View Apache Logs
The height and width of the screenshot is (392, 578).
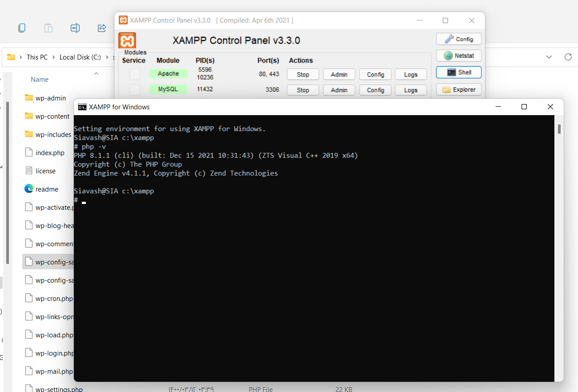click(x=411, y=74)
